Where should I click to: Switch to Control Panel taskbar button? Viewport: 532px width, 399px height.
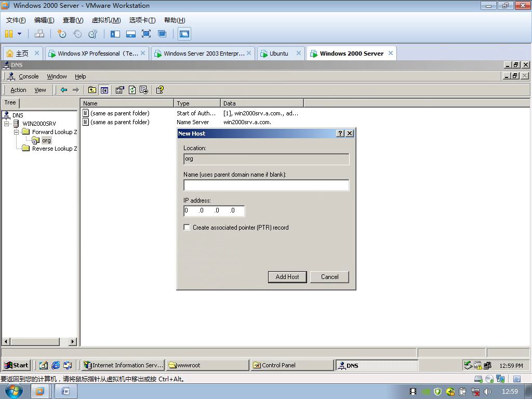pos(292,365)
